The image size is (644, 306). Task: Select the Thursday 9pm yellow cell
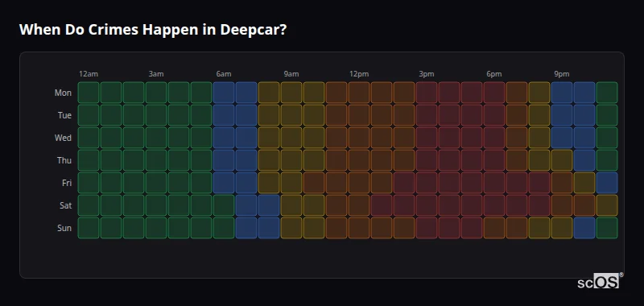tap(561, 160)
